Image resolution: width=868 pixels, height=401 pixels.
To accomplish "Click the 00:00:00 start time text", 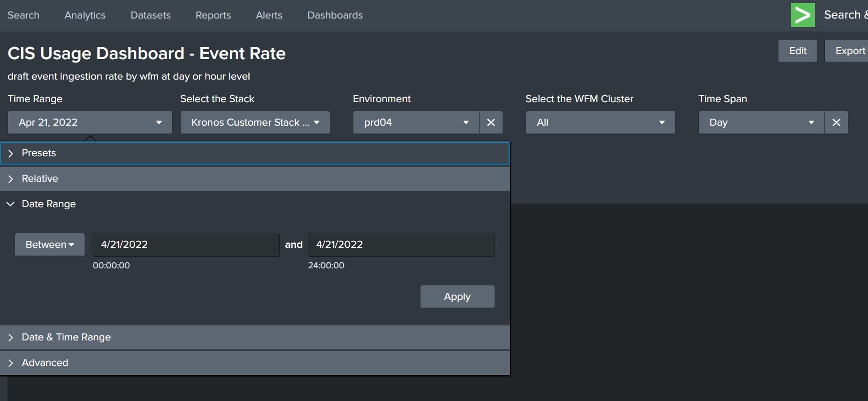I will point(111,266).
